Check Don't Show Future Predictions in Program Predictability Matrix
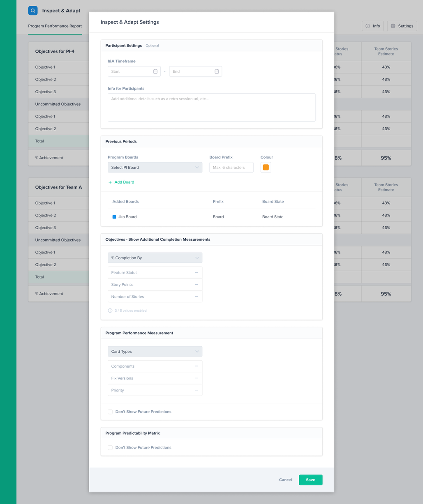 [110, 447]
